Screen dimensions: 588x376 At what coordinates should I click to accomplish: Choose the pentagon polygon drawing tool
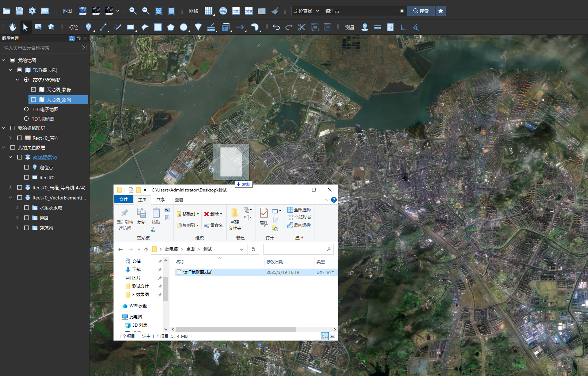(x=170, y=27)
